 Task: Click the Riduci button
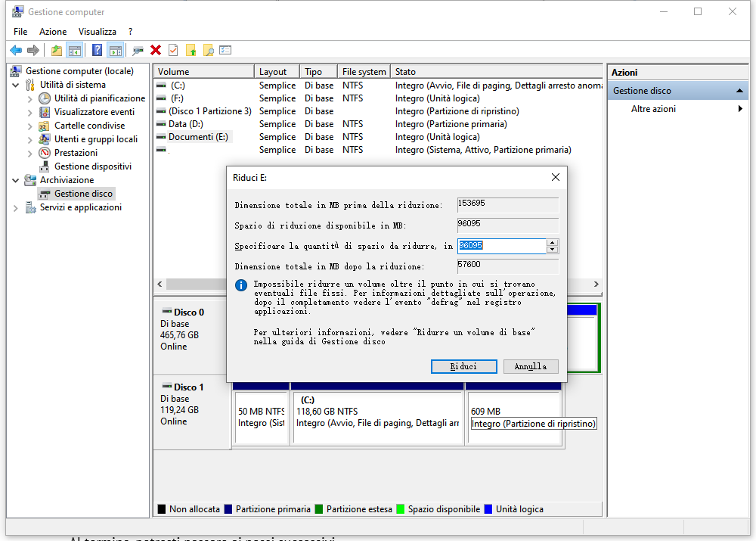tap(463, 366)
